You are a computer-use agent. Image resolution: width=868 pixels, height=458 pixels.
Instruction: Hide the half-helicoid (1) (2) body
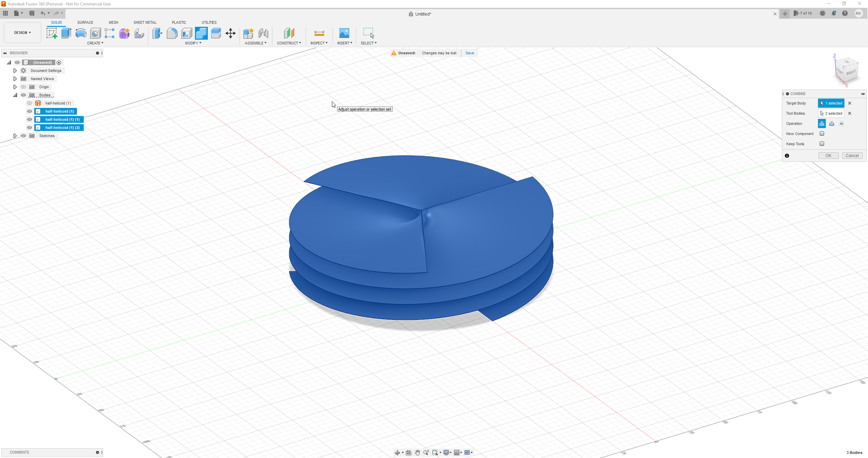(x=29, y=128)
